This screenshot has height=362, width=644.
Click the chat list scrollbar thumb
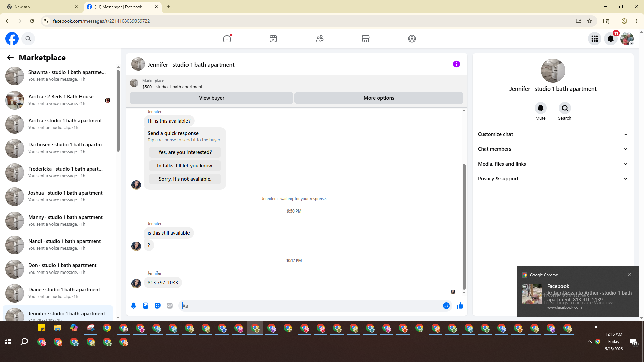click(x=118, y=111)
